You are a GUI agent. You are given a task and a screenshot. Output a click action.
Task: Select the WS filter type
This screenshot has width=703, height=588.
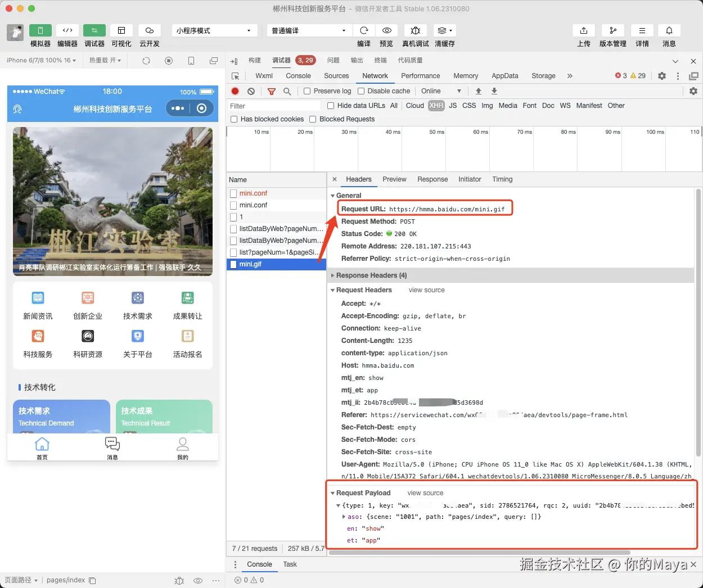click(x=565, y=106)
